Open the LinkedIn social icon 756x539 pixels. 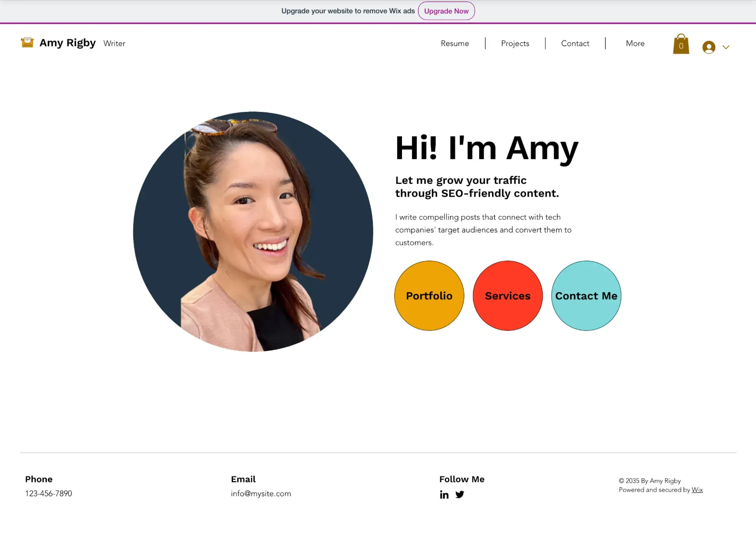click(x=444, y=495)
